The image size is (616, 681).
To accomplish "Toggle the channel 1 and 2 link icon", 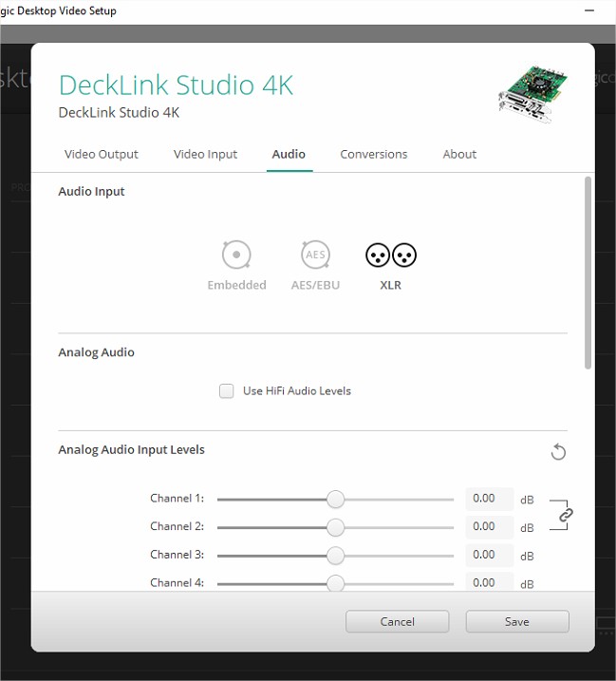I will [x=565, y=515].
